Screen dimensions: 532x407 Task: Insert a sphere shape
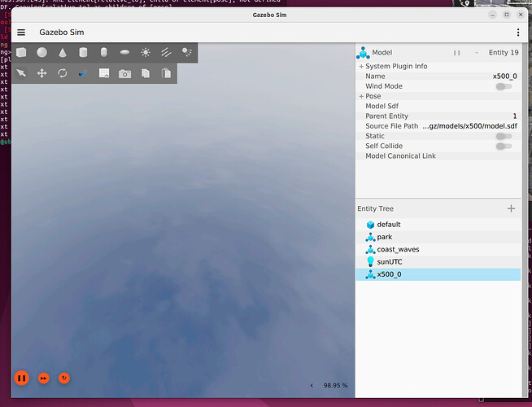[x=42, y=52]
